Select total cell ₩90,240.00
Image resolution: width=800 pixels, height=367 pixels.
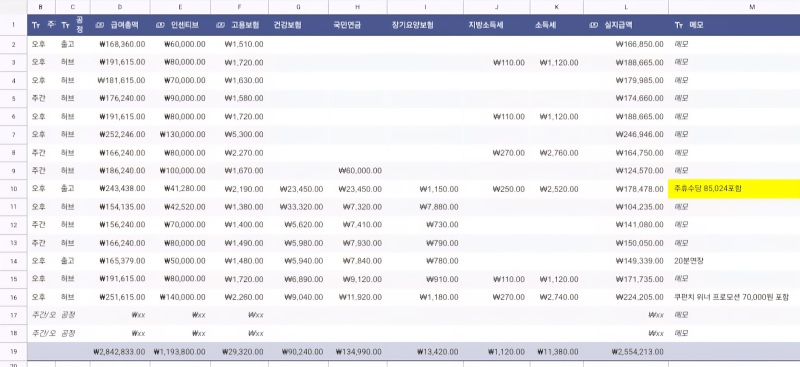point(298,352)
